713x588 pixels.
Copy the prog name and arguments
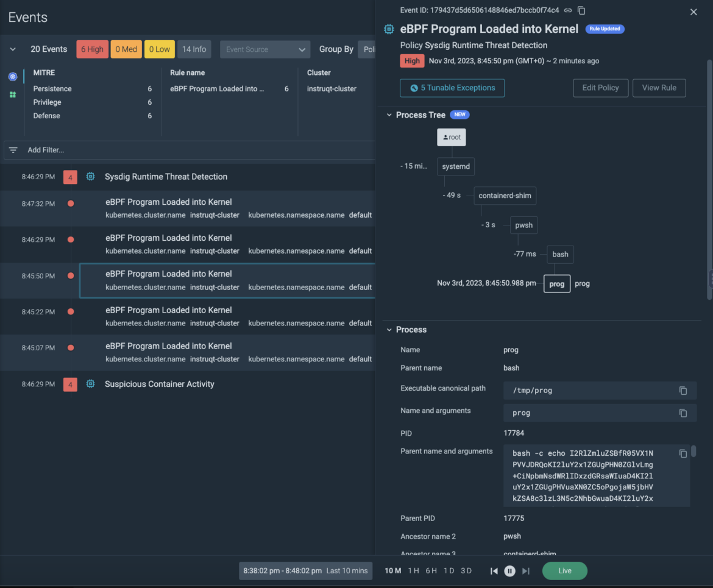[683, 413]
